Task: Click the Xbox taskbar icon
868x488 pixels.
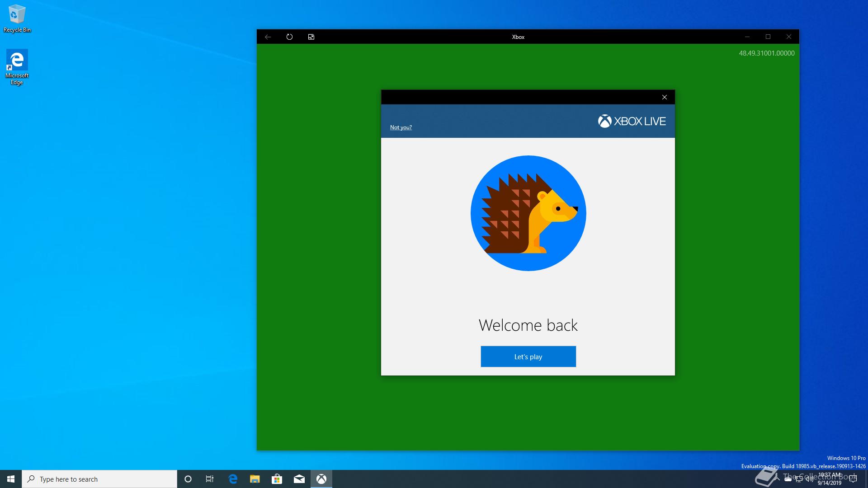Action: (321, 479)
